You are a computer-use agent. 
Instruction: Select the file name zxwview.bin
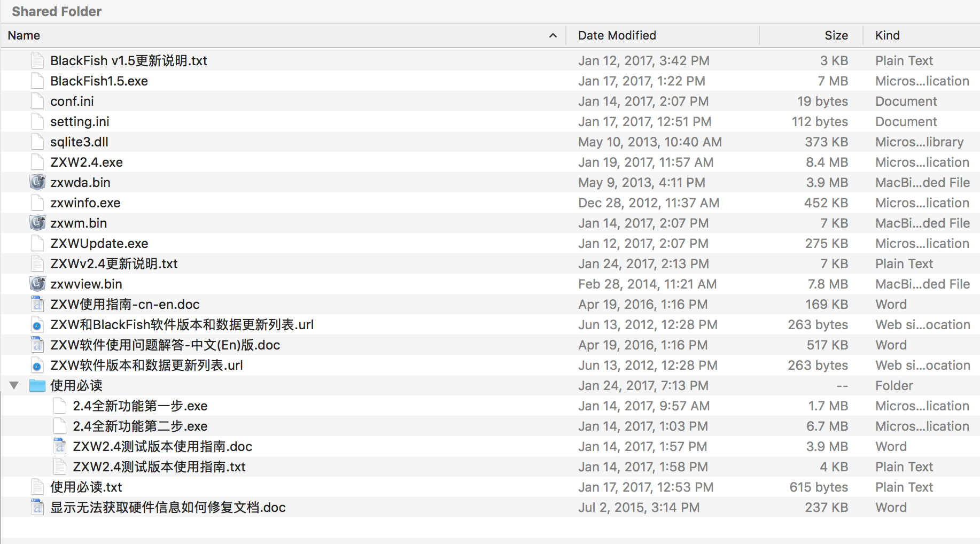(86, 284)
